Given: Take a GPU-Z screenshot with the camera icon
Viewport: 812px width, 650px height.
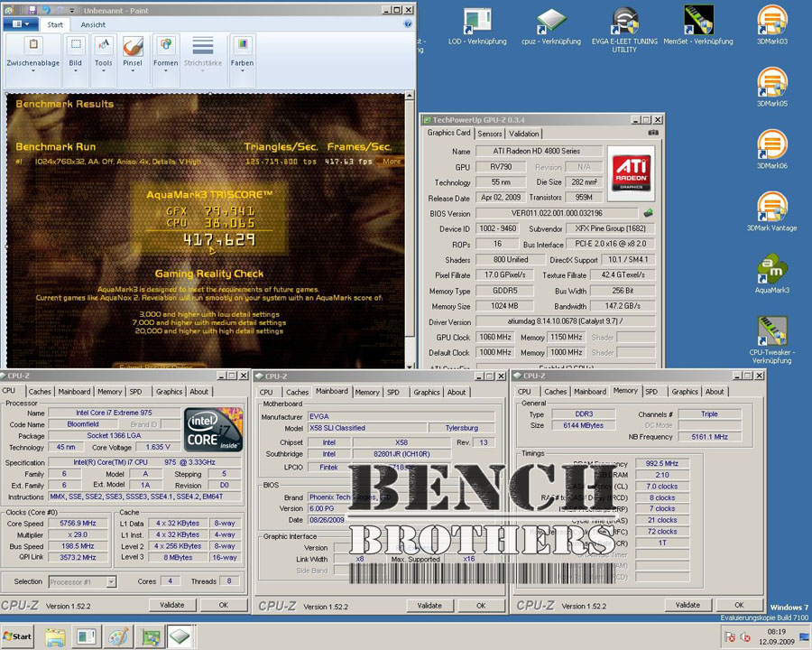Looking at the screenshot, I should pyautogui.click(x=653, y=133).
